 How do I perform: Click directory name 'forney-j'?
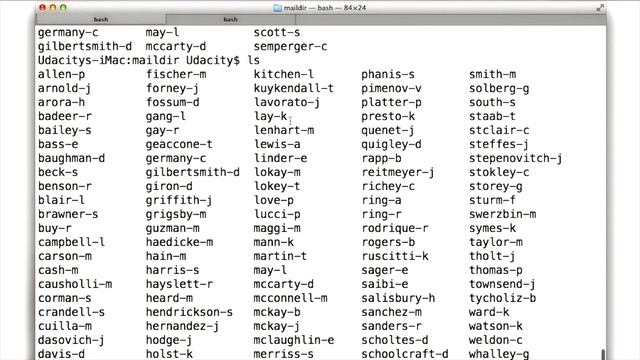(x=172, y=88)
